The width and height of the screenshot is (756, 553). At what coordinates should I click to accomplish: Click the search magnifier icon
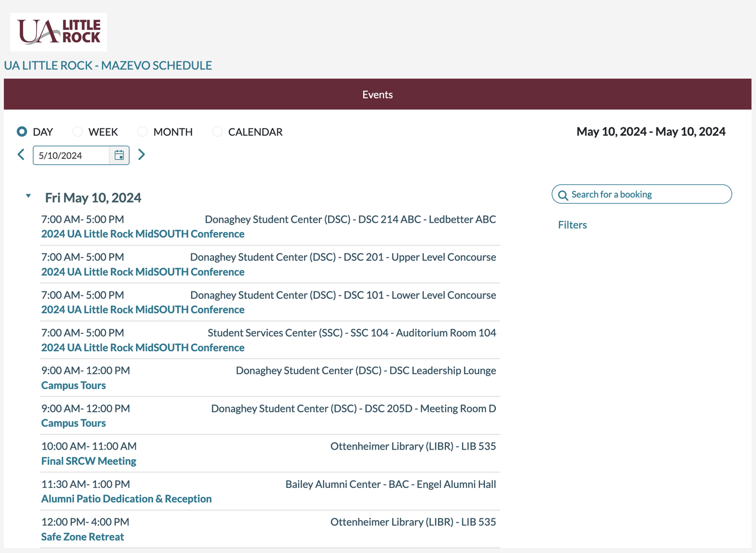coord(563,195)
